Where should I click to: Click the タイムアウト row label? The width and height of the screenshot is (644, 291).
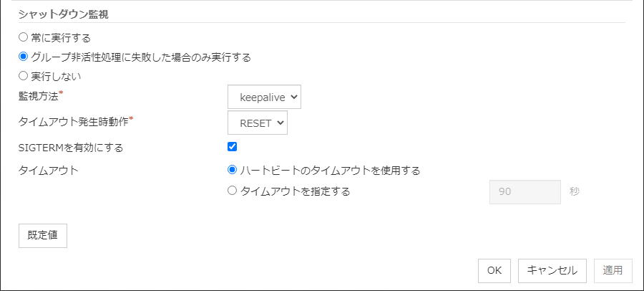click(48, 171)
